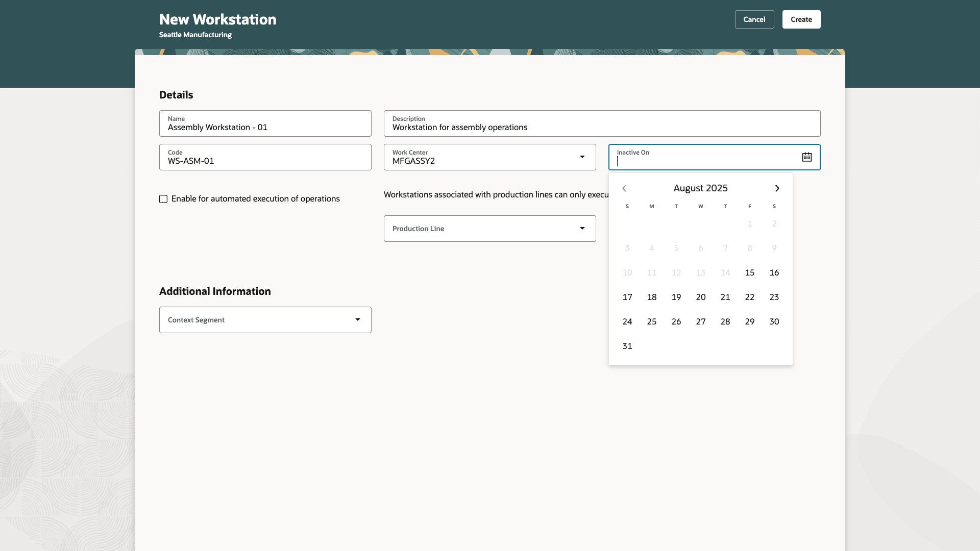
Task: Navigate to next month using right chevron
Action: coord(777,188)
